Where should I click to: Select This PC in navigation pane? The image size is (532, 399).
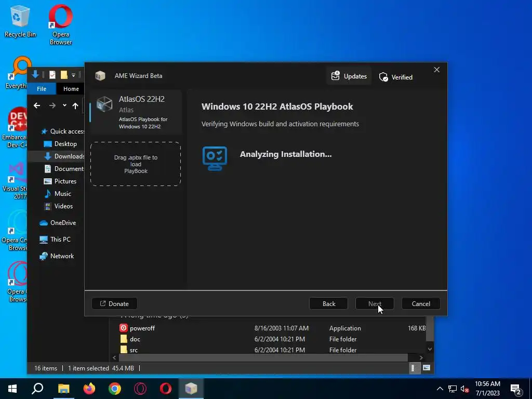pos(55,240)
